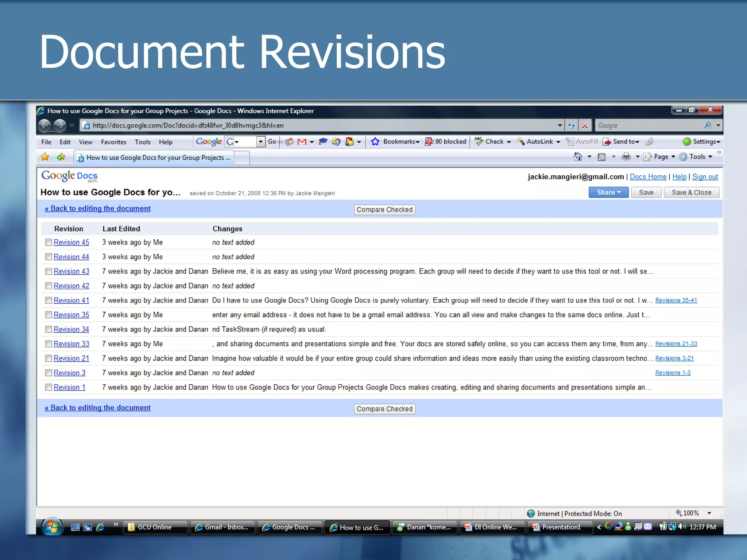
Task: Click the search magnifier icon in Google box
Action: 708,125
